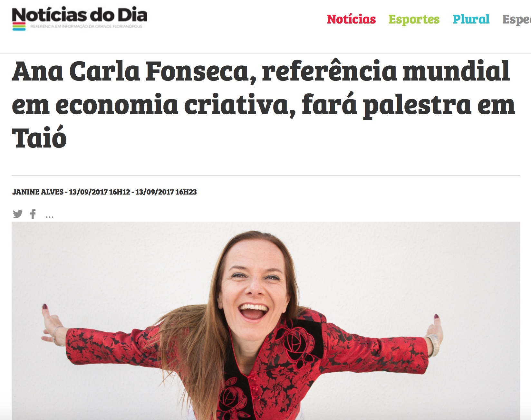Click updated time 13/09/2017 16H23
531x420 pixels.
pyautogui.click(x=166, y=192)
